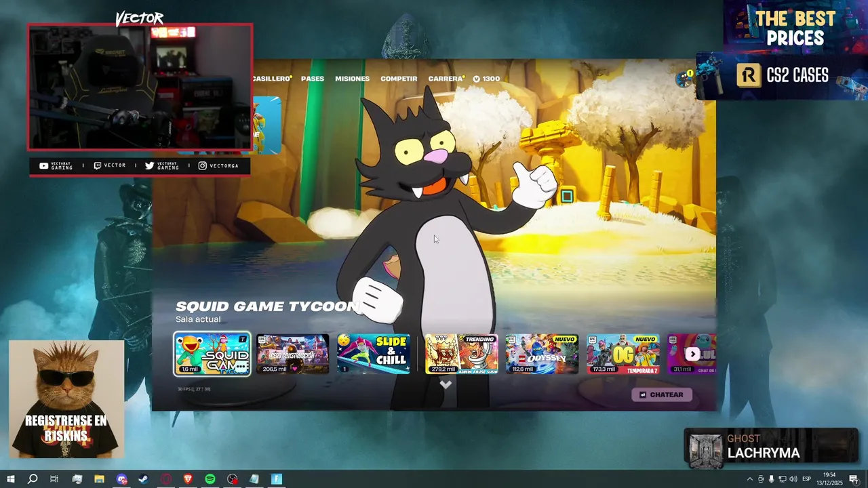Click The Best Prices ad

[x=795, y=28]
